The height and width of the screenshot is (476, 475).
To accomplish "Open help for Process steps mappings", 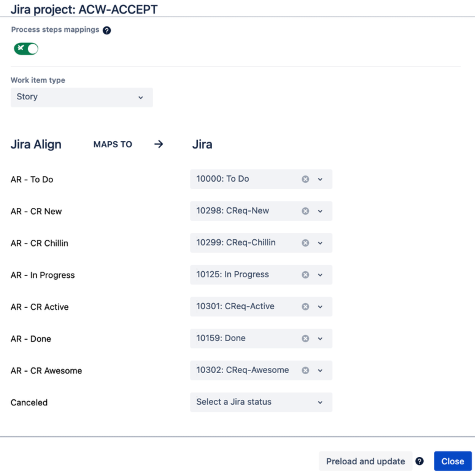I will click(x=107, y=30).
